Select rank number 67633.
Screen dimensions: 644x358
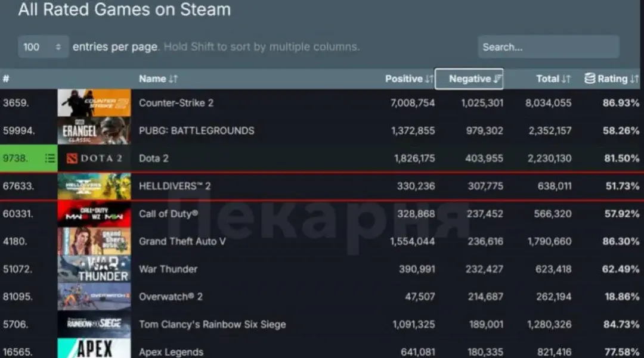[19, 186]
